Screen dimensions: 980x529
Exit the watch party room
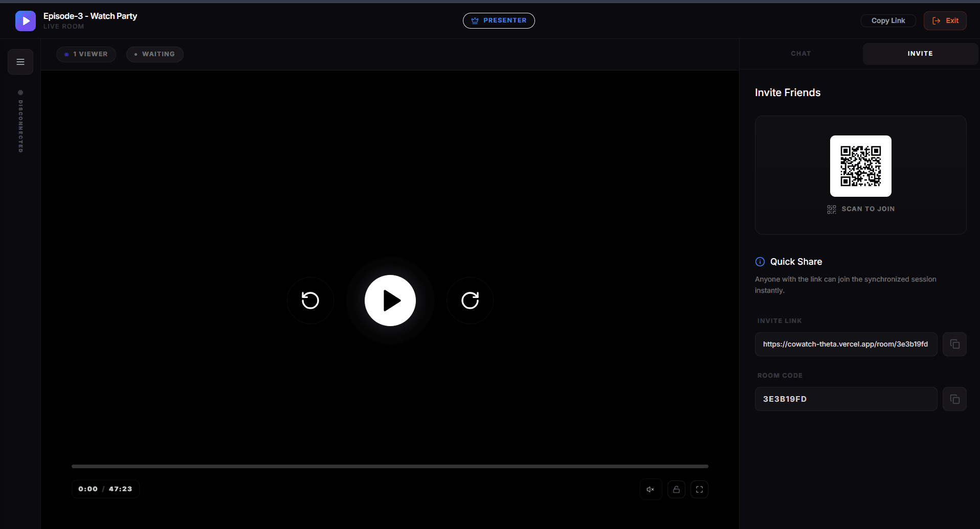[x=945, y=20]
